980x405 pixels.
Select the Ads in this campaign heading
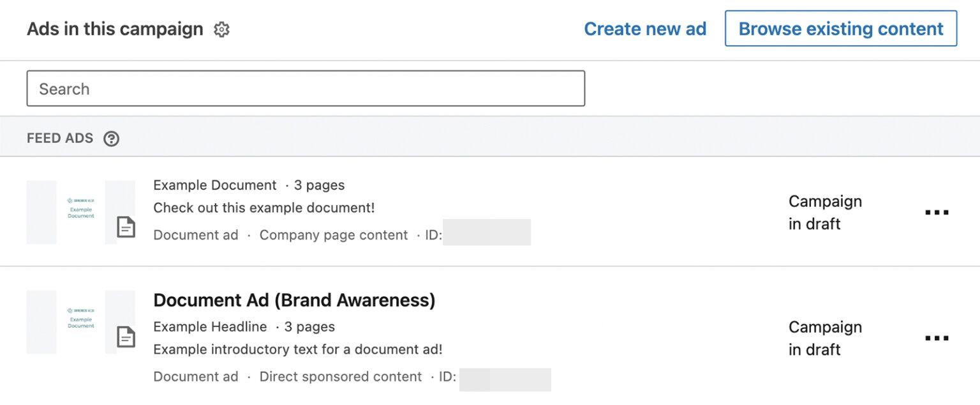click(x=115, y=29)
